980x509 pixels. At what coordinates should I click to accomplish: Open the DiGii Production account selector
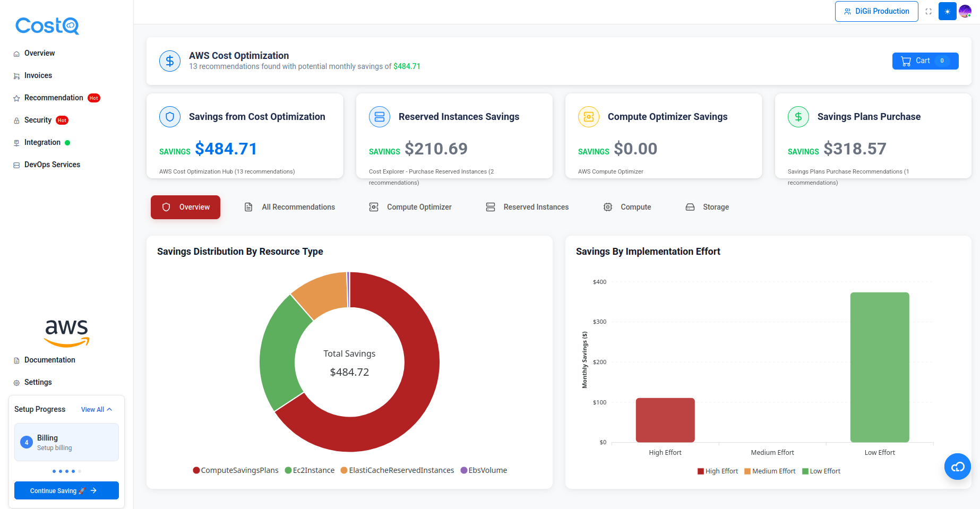(x=876, y=11)
